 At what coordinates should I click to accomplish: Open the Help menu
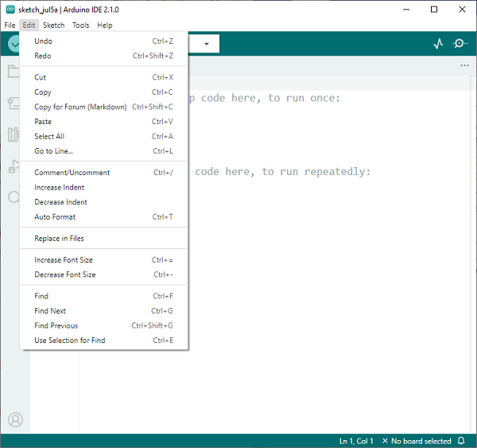pyautogui.click(x=105, y=25)
